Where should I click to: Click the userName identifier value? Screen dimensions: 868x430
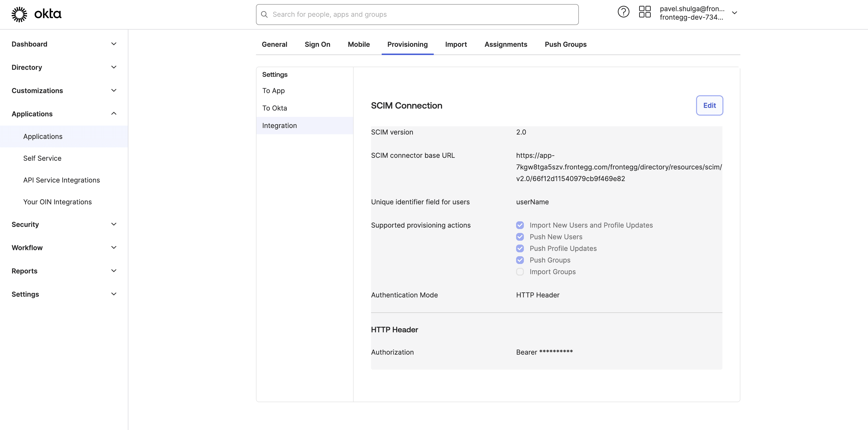[x=532, y=202]
